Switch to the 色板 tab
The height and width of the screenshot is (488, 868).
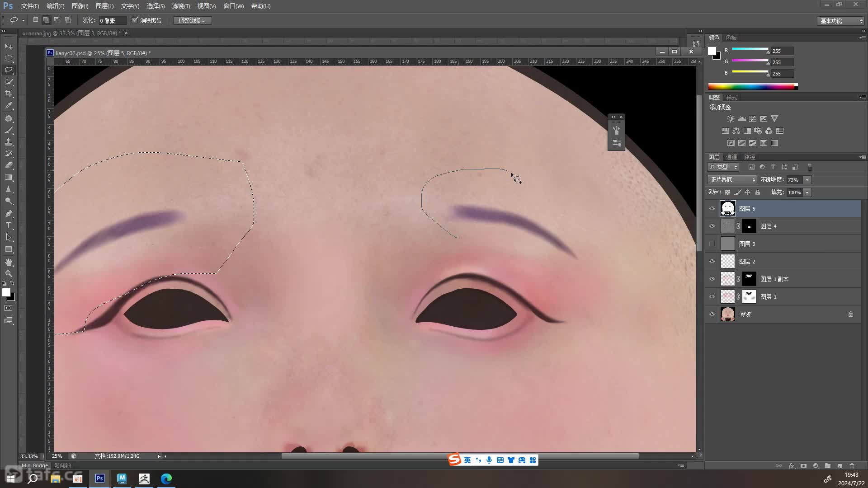[731, 38]
